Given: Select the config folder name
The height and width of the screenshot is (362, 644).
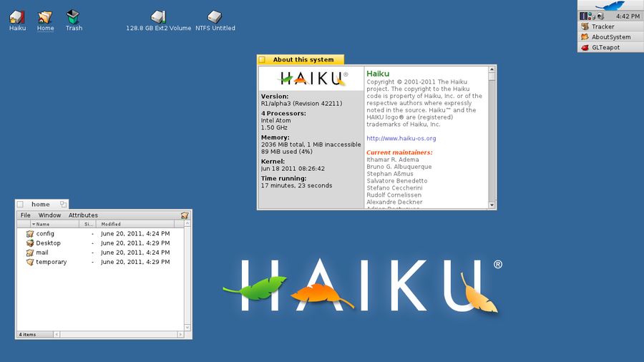Looking at the screenshot, I should (x=45, y=233).
